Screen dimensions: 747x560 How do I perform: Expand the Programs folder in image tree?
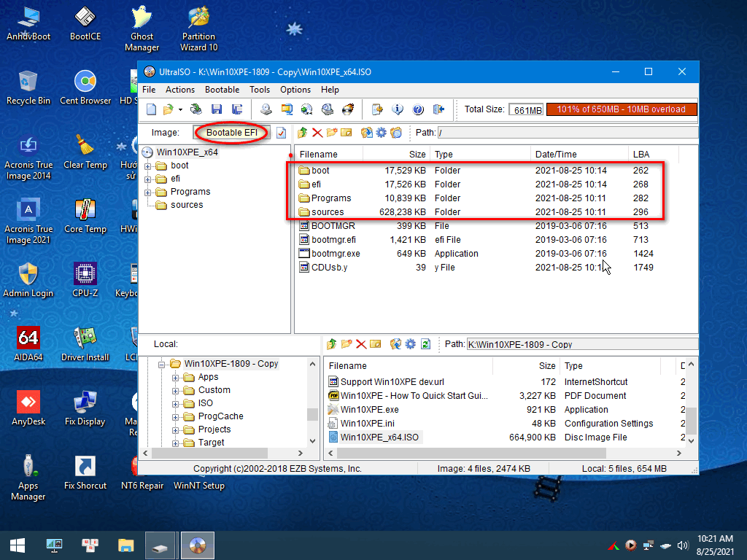pyautogui.click(x=148, y=192)
